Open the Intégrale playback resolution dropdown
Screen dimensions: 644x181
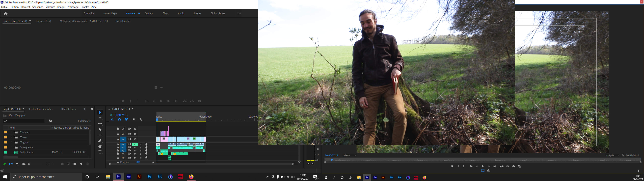tap(612, 156)
